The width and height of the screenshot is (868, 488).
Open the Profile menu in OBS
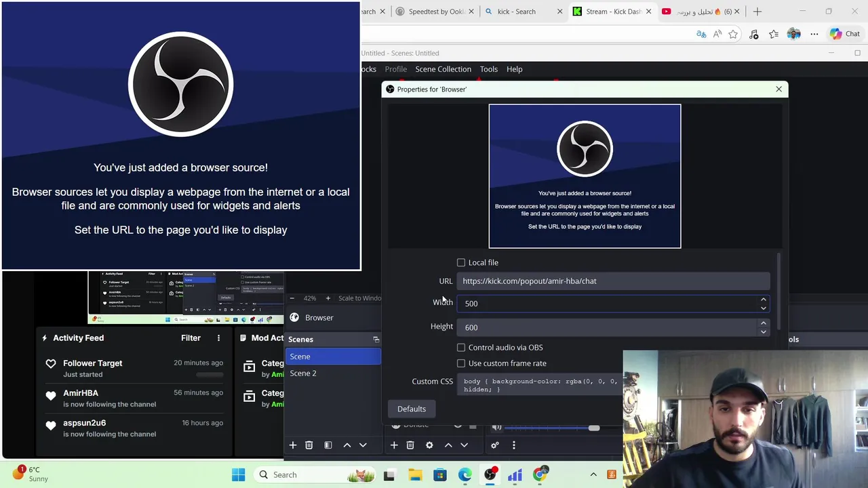[x=396, y=69]
